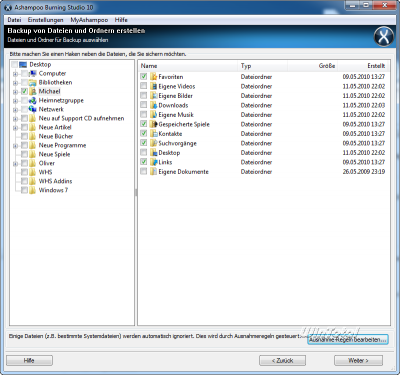400x375 pixels.
Task: Proceed with the Weiter button
Action: [x=358, y=361]
